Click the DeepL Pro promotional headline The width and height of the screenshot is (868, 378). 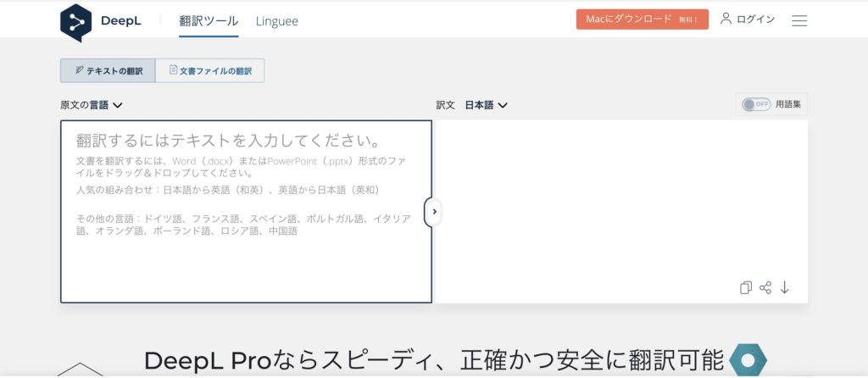(434, 360)
